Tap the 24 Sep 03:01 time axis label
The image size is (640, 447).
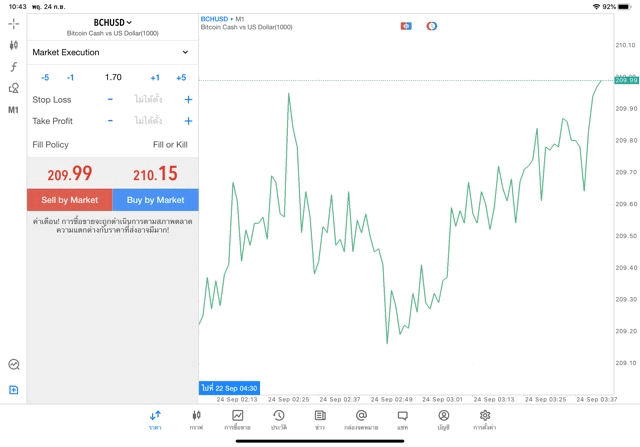coord(442,399)
